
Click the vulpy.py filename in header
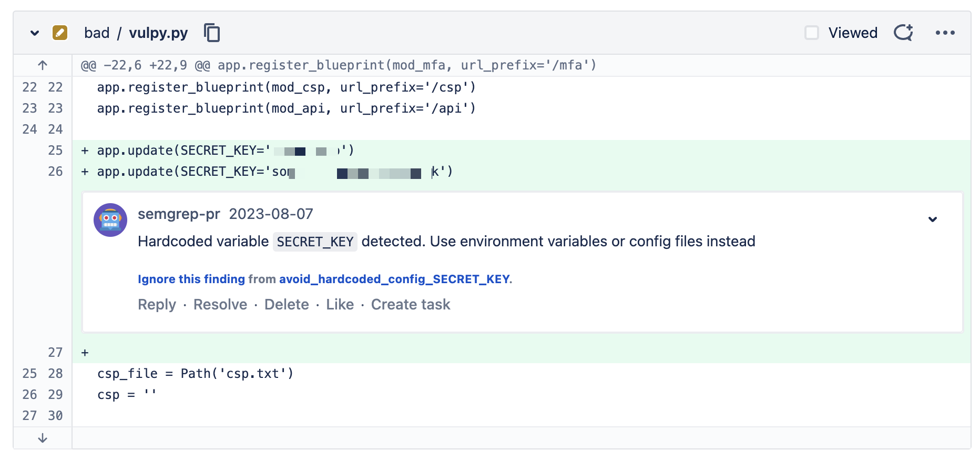pos(158,33)
